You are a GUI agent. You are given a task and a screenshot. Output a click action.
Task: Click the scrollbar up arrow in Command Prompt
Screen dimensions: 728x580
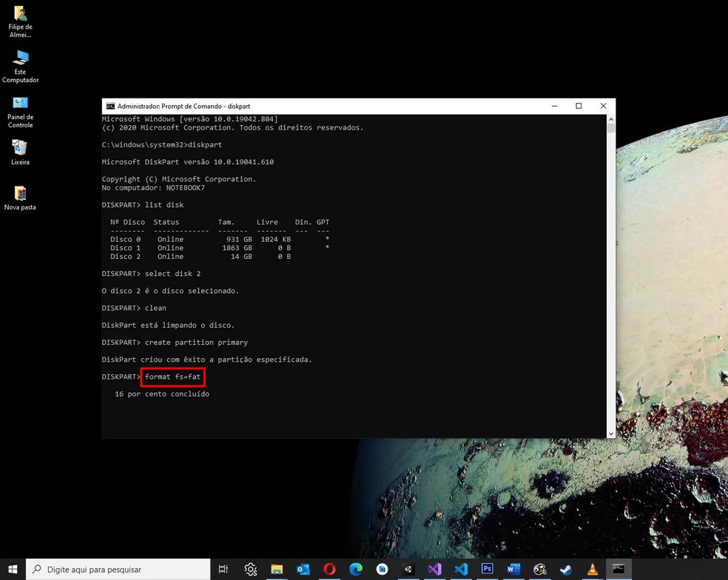611,119
